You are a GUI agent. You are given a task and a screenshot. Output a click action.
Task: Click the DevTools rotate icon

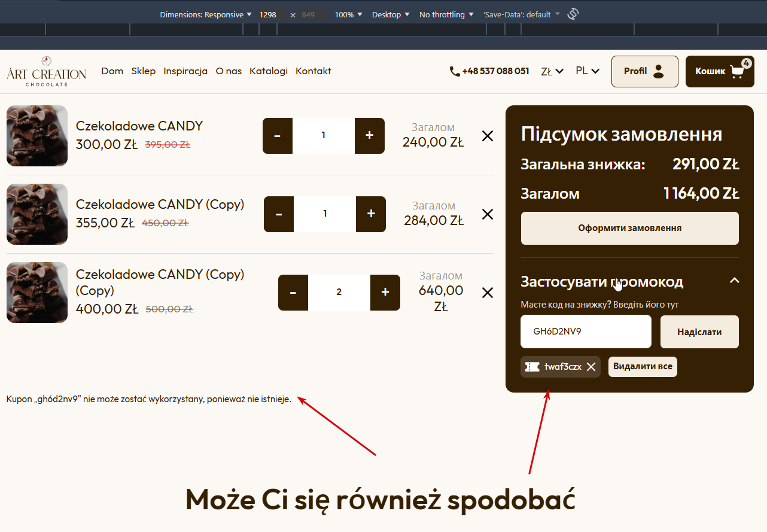point(573,14)
